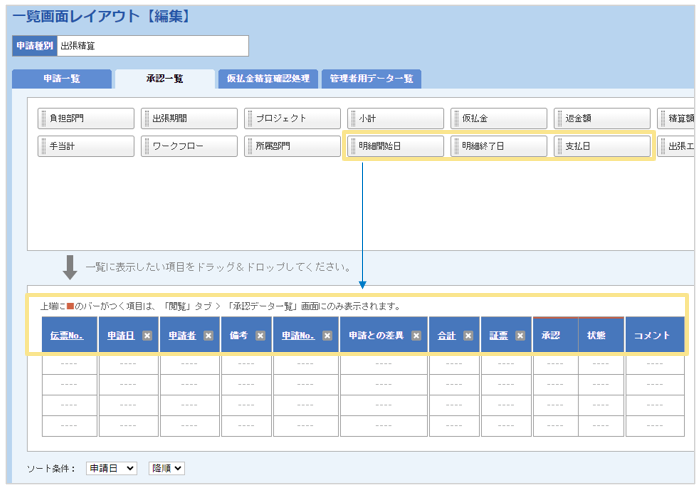Click the 支払日 item block
Image resolution: width=699 pixels, height=488 pixels.
[x=601, y=146]
